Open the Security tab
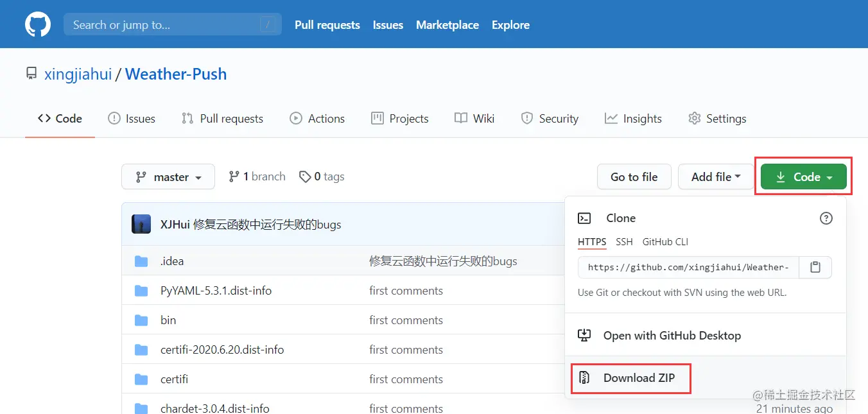The width and height of the screenshot is (868, 414). tap(550, 118)
